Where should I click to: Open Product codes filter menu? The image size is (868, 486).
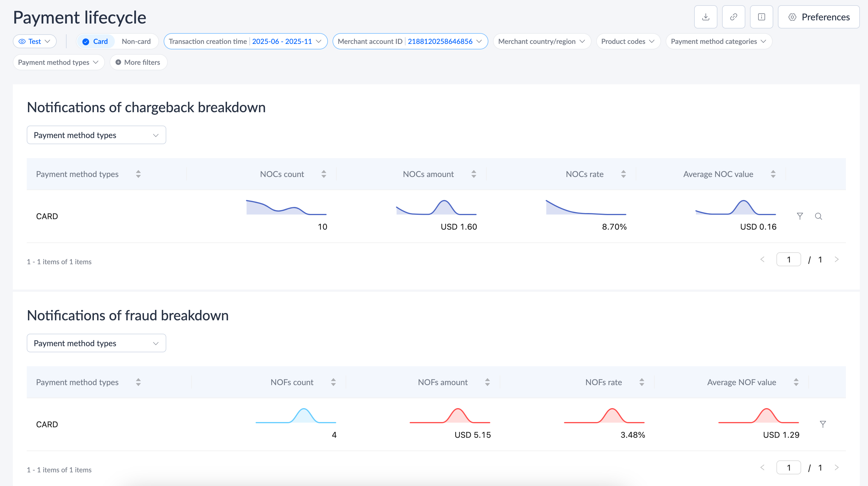pyautogui.click(x=628, y=42)
